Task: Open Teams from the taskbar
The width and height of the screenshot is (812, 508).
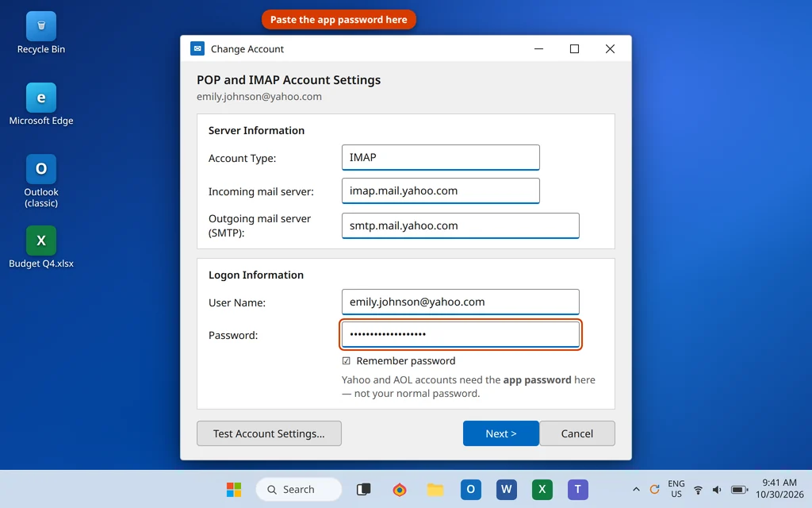Action: pyautogui.click(x=578, y=489)
